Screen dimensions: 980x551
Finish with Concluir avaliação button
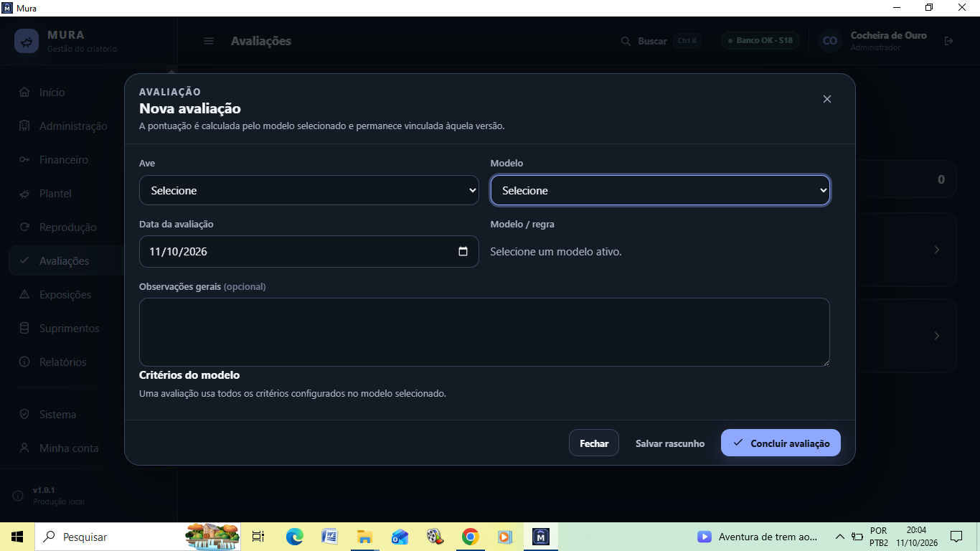[x=781, y=443]
